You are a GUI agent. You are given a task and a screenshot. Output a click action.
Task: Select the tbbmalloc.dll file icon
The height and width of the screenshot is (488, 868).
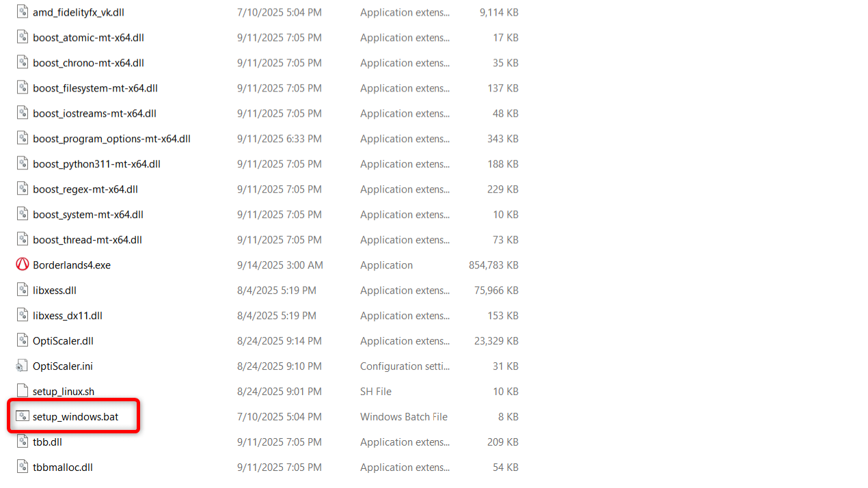(23, 467)
